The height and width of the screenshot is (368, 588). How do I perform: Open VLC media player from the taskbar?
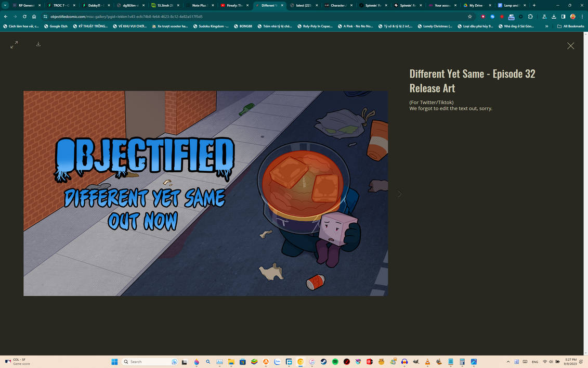click(x=427, y=362)
